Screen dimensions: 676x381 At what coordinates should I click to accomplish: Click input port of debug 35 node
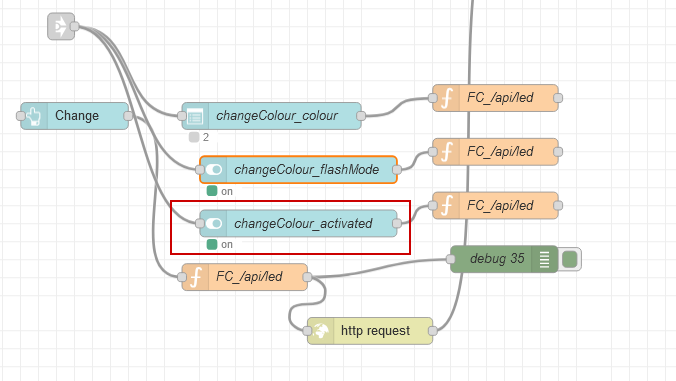[451, 259]
